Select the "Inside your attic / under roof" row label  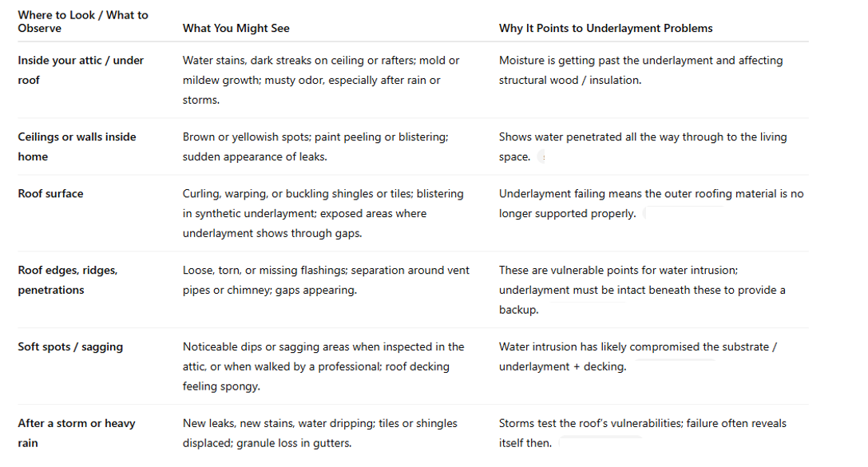(81, 70)
